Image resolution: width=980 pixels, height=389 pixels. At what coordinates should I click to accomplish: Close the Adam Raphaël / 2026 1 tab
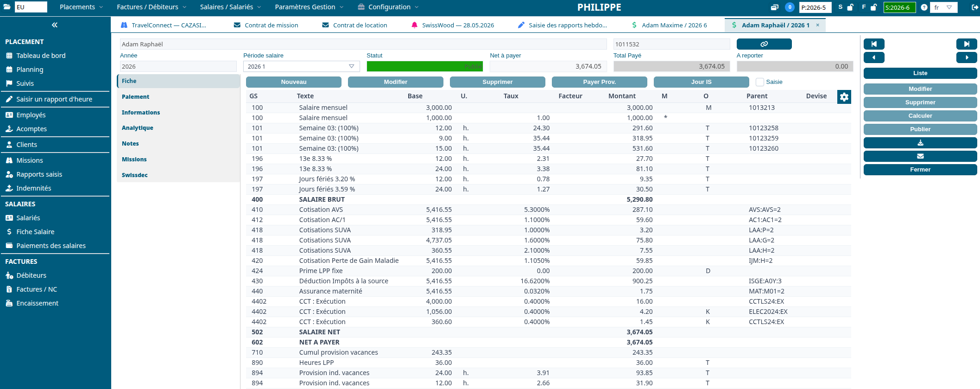(818, 25)
